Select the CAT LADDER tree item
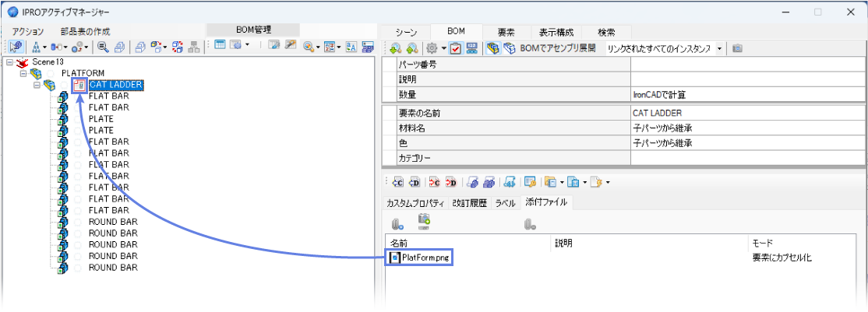The image size is (868, 312). click(115, 85)
